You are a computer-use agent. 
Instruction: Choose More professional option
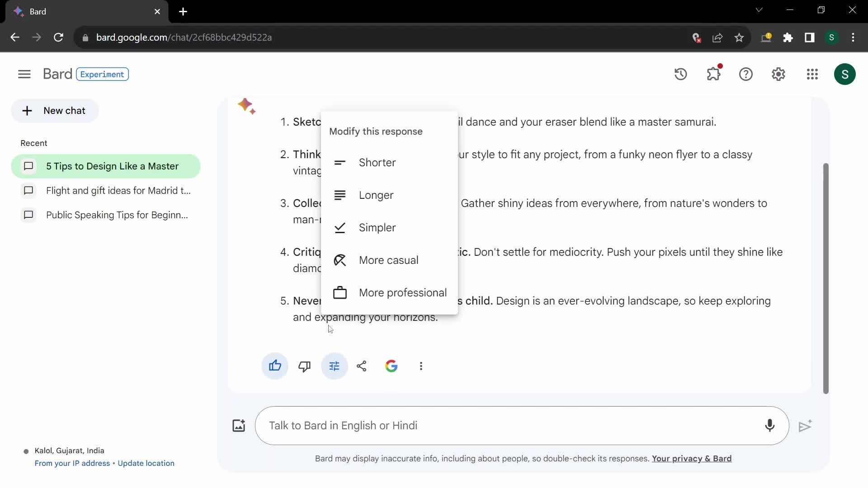pos(389,293)
